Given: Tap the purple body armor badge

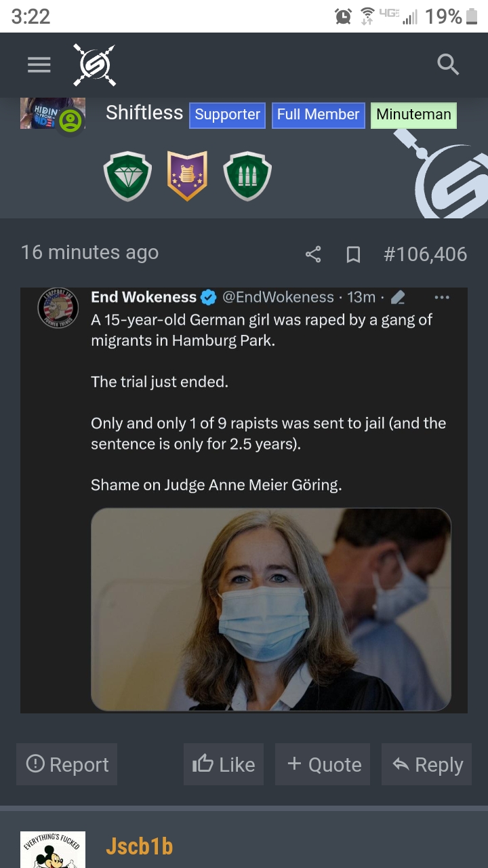Looking at the screenshot, I should (x=187, y=176).
